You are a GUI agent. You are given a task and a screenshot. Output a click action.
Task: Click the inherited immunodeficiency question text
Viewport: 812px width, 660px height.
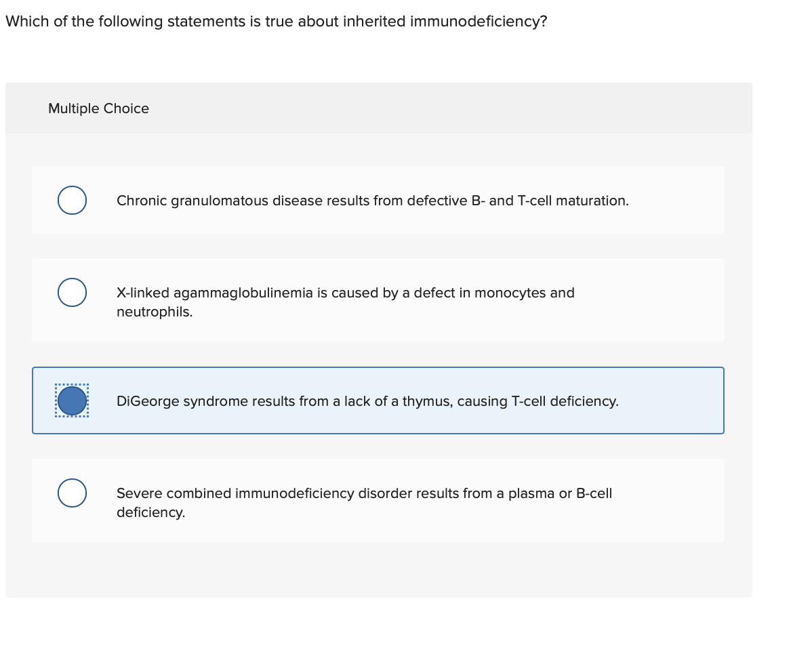pos(276,22)
